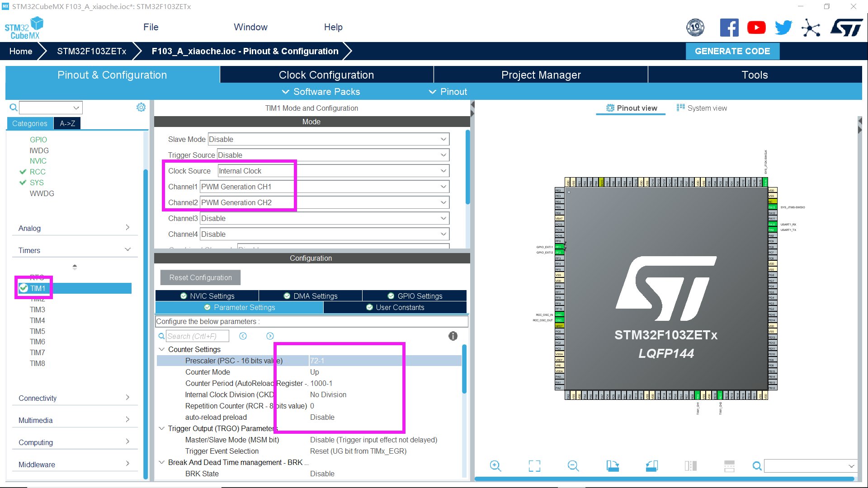The image size is (868, 488).
Task: Open the Help menu
Action: [x=333, y=27]
